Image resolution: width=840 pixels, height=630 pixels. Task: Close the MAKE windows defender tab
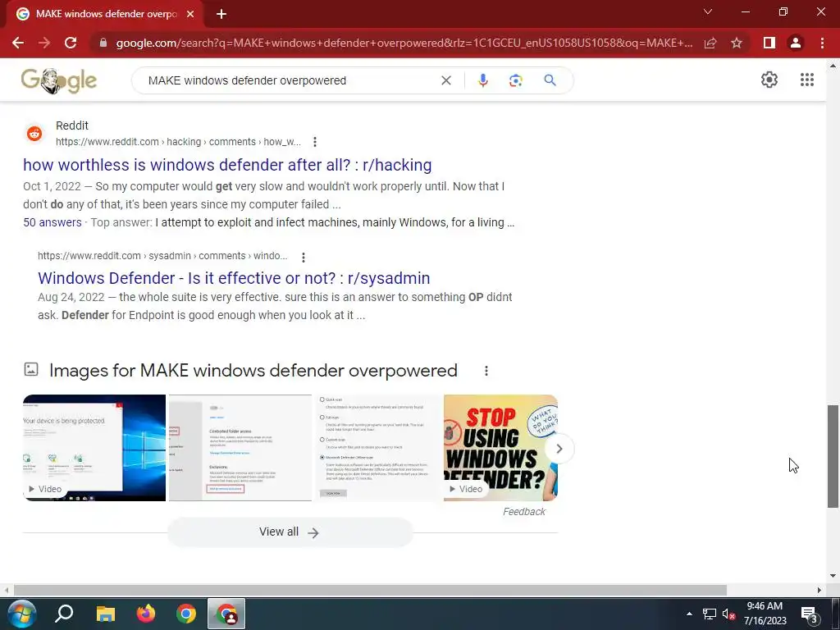pyautogui.click(x=190, y=15)
